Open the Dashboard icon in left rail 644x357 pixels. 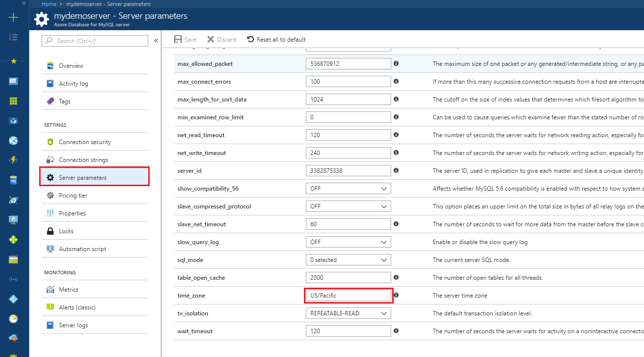pos(13,81)
